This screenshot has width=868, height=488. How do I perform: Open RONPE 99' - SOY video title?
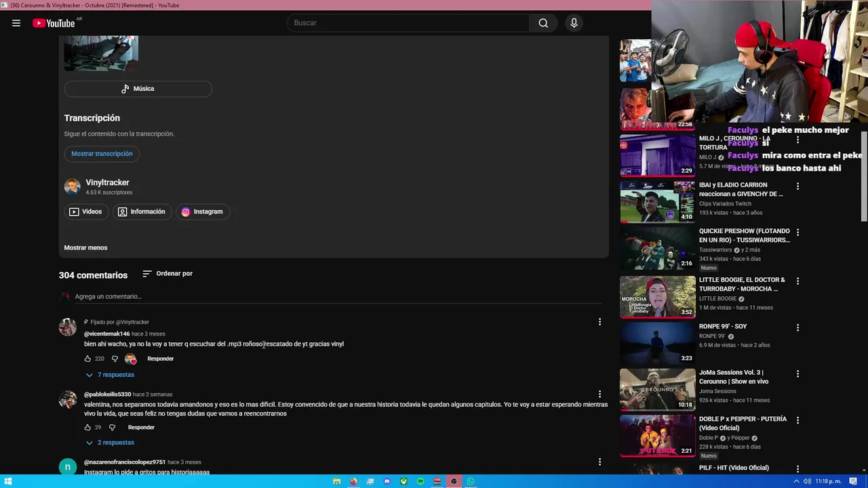tap(723, 327)
